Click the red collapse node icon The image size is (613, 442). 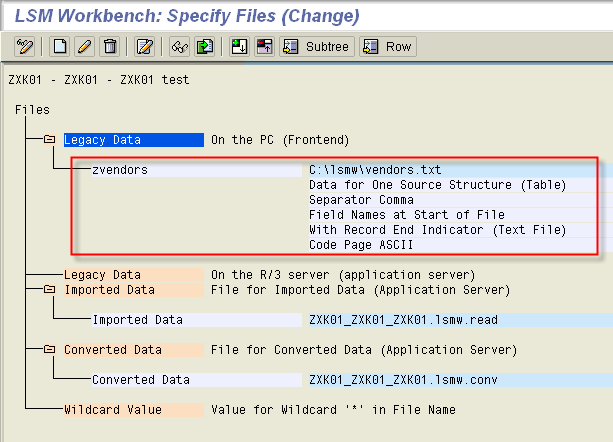(264, 46)
